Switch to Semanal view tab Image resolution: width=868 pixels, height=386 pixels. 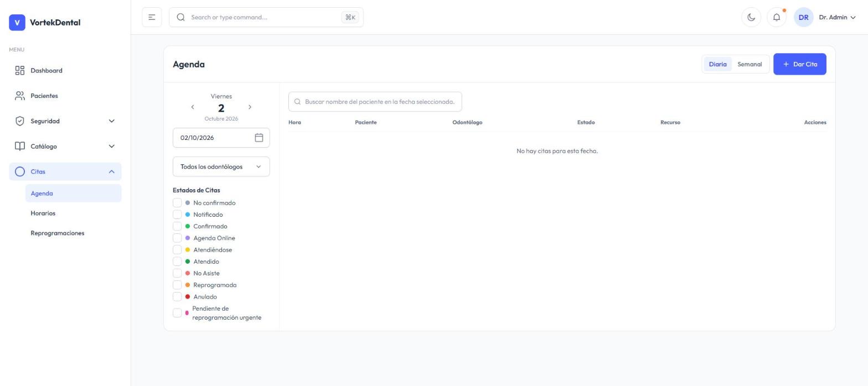click(x=750, y=64)
